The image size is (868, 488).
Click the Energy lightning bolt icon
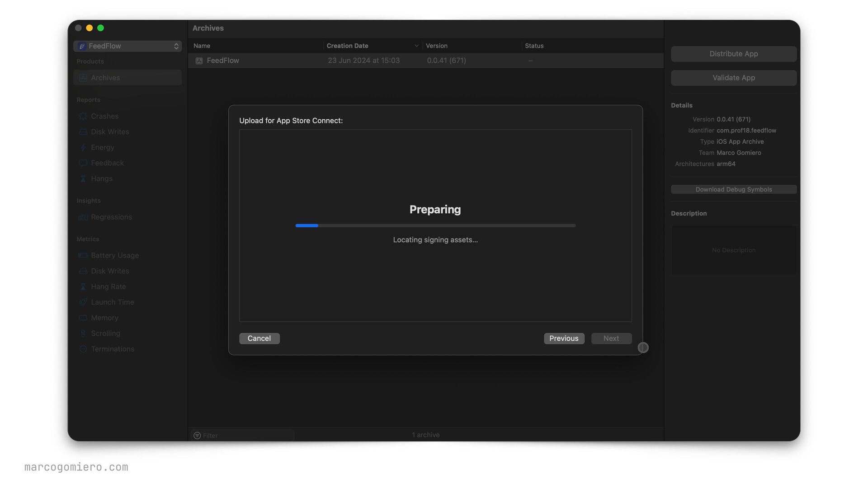83,147
